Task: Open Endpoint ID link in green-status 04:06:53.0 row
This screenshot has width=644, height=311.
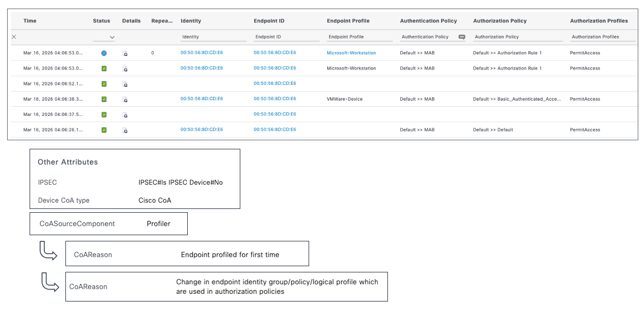Action: coord(275,68)
